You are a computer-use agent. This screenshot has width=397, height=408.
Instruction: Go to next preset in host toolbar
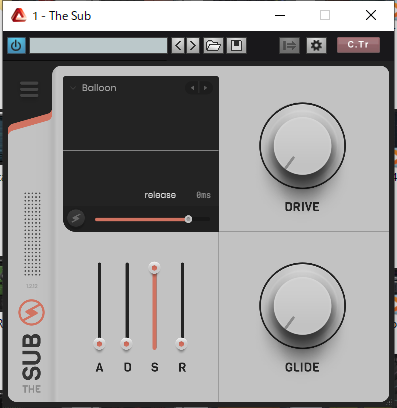pyautogui.click(x=193, y=46)
